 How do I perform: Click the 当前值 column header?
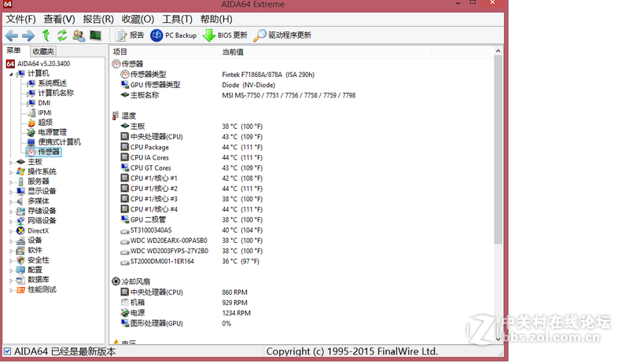click(326, 52)
